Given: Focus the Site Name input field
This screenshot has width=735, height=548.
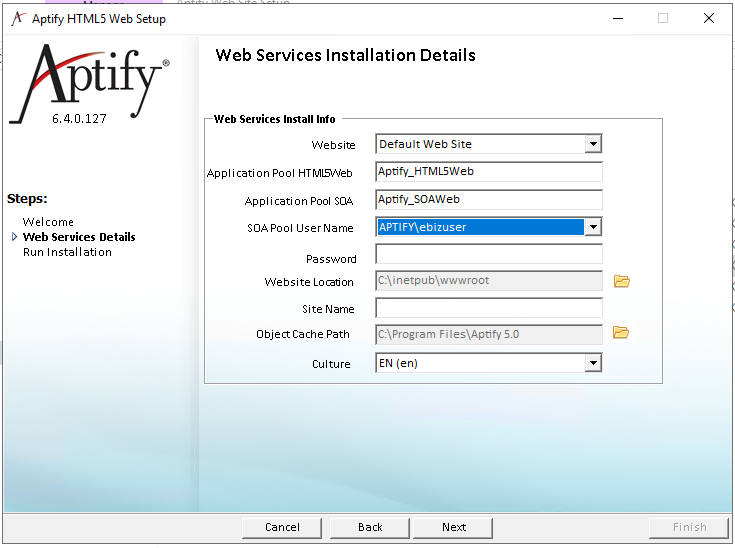Looking at the screenshot, I should pos(488,308).
